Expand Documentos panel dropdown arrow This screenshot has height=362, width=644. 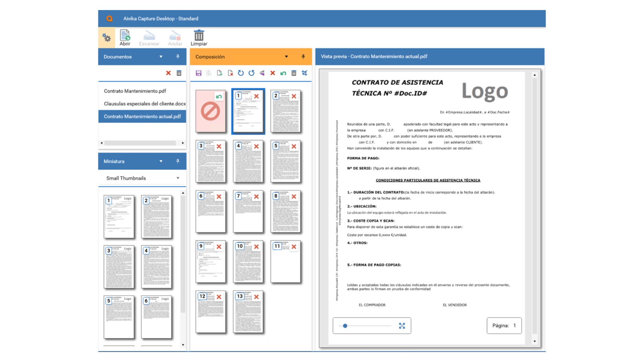(161, 57)
